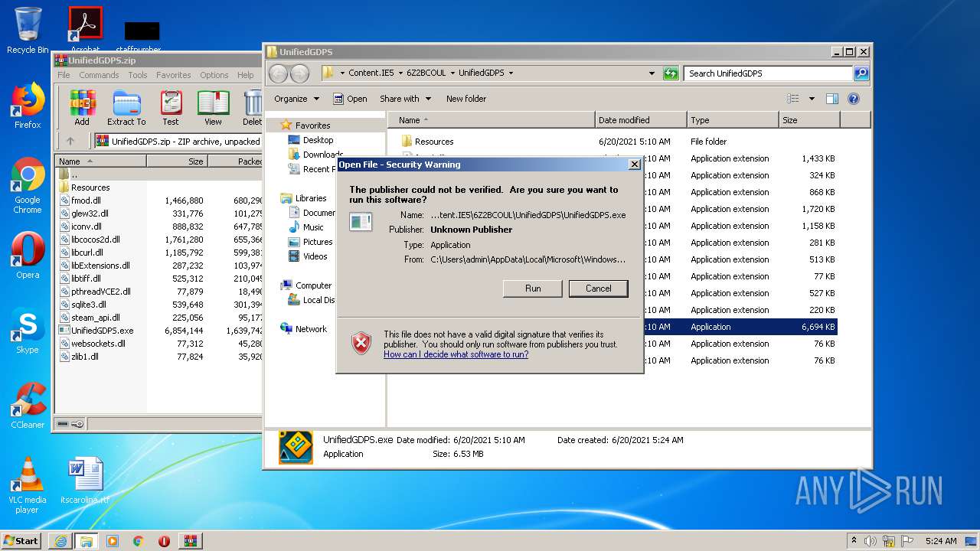Click Cancel in the Security Warning dialog
The image size is (980, 551).
[598, 289]
